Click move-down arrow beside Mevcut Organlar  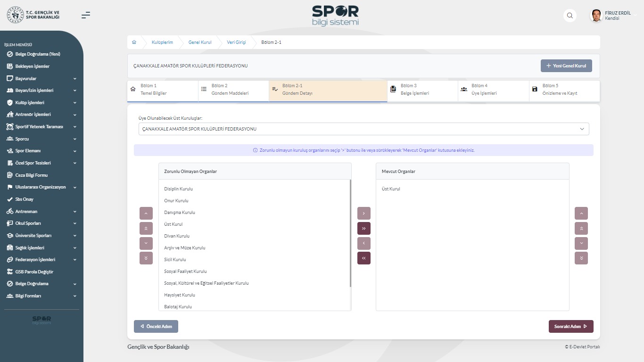[581, 244]
